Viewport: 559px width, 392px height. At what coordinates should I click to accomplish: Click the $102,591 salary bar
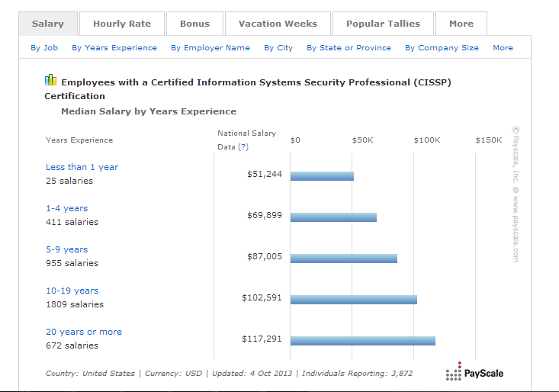pyautogui.click(x=353, y=299)
